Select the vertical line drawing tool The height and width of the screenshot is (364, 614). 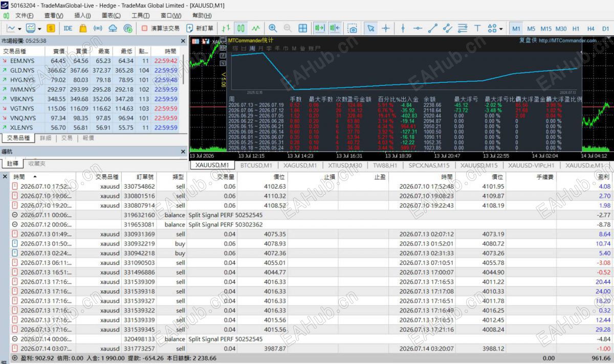(403, 29)
